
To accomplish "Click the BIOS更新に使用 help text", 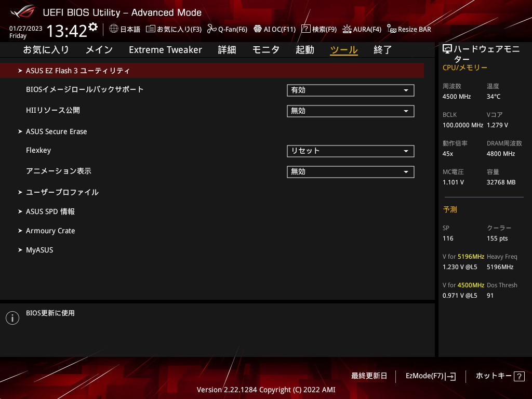I will click(x=50, y=313).
